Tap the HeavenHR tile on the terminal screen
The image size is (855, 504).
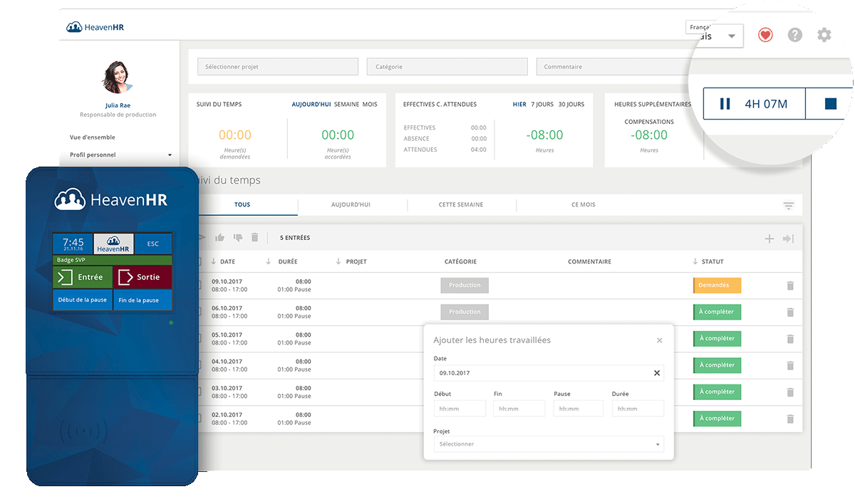point(114,243)
